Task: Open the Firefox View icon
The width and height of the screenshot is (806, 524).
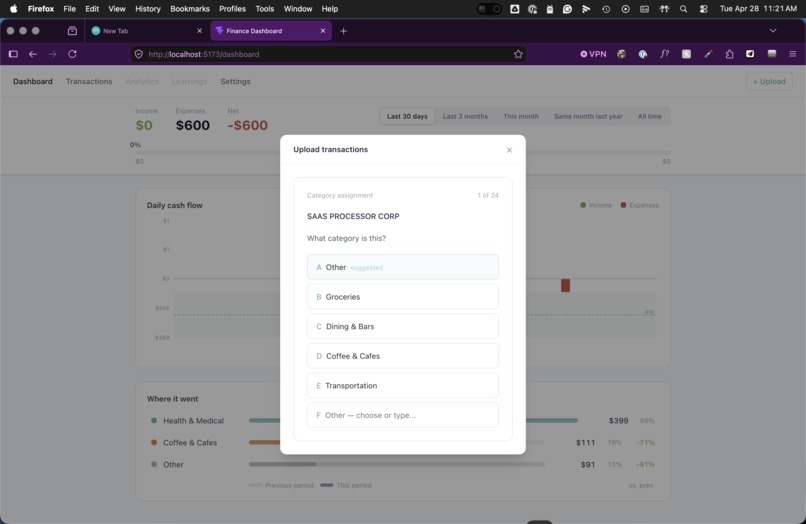Action: (72, 31)
